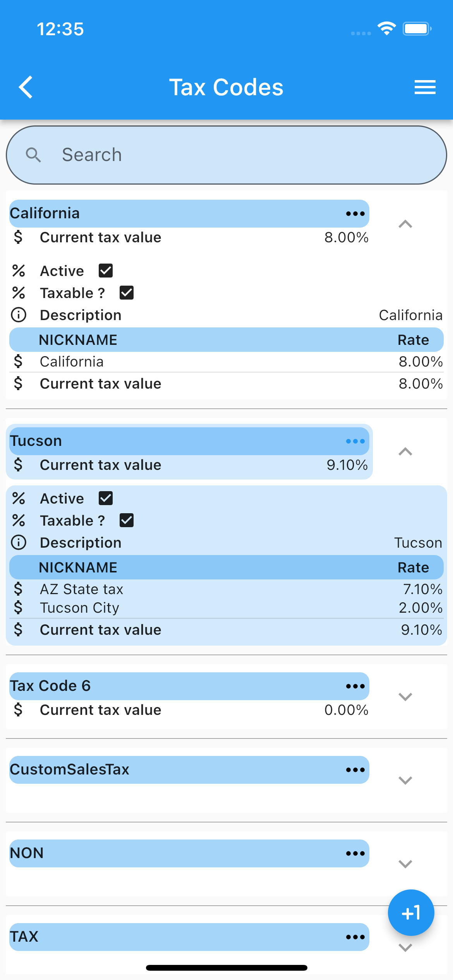Click the Search tax codes field
The height and width of the screenshot is (980, 453).
pyautogui.click(x=226, y=155)
